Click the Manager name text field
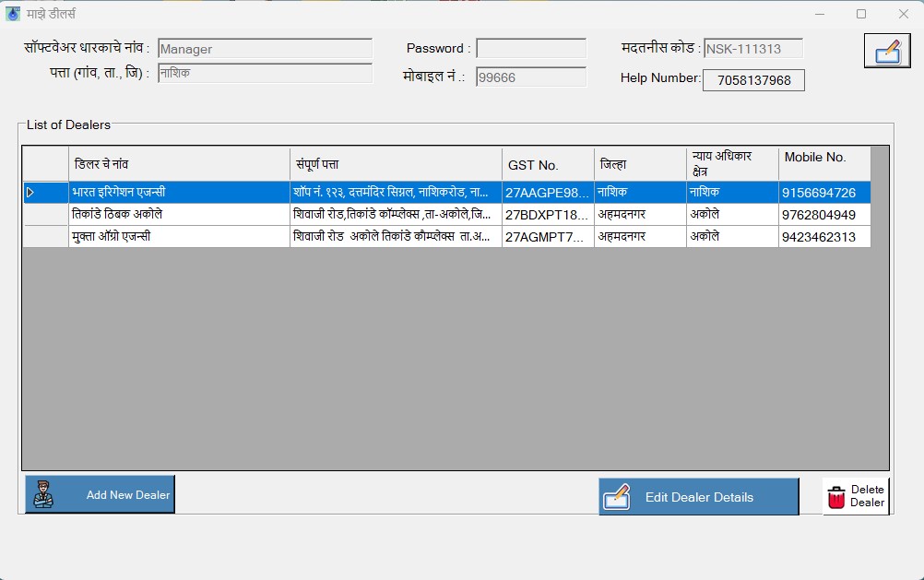The image size is (924, 580). pos(265,49)
